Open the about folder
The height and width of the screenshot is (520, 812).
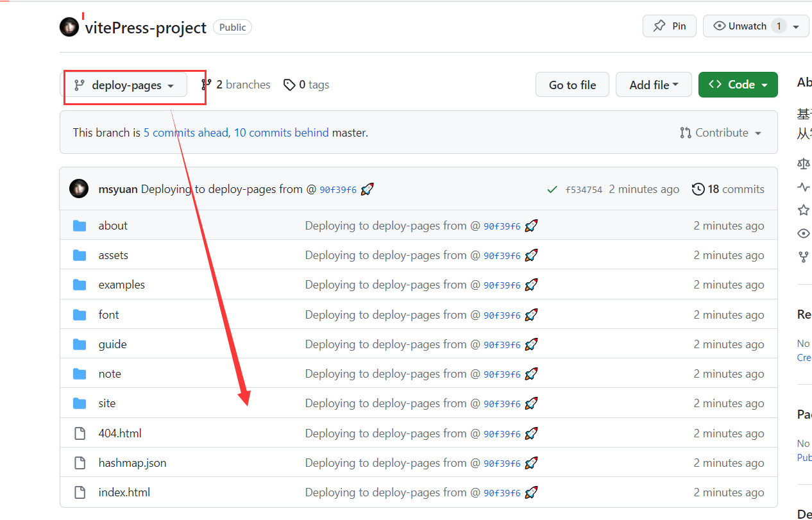(113, 226)
